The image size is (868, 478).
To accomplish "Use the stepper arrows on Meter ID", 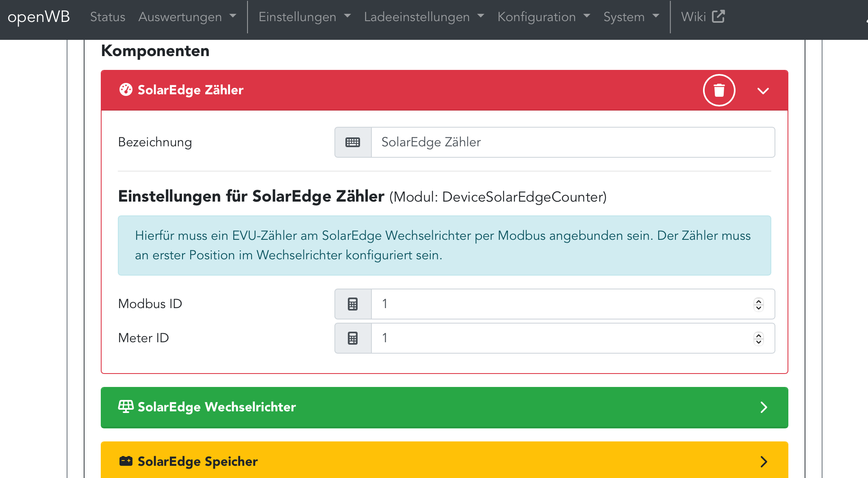I will [x=758, y=338].
